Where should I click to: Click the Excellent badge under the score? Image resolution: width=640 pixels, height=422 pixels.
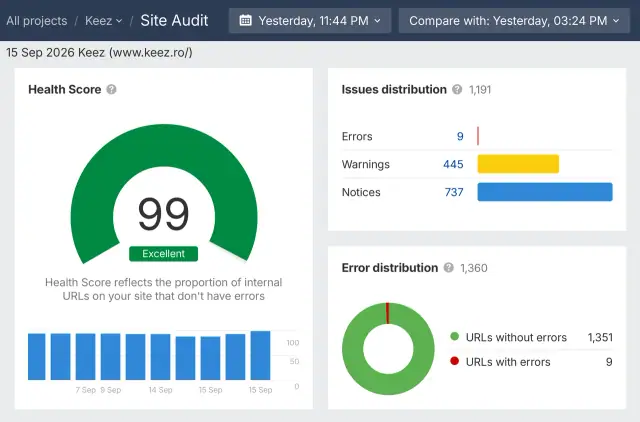click(x=164, y=253)
